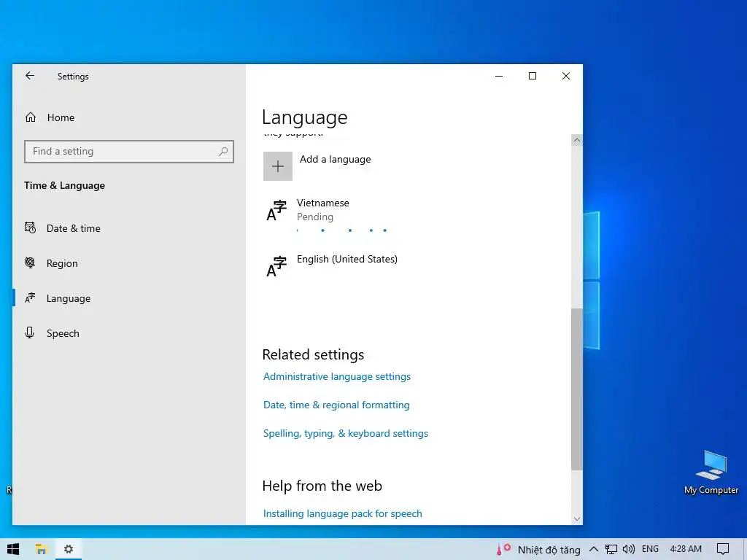The height and width of the screenshot is (560, 747).
Task: Click the vertical scrollbar thumb
Action: pyautogui.click(x=577, y=389)
